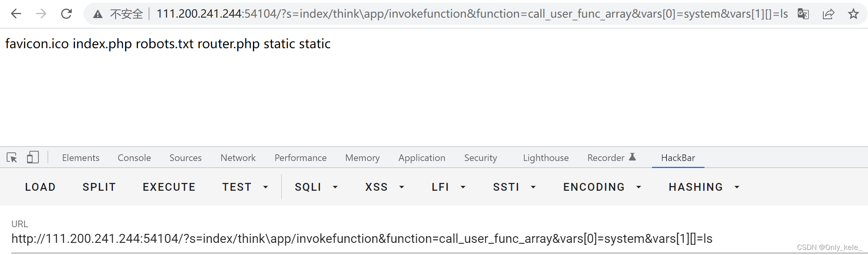868x255 pixels.
Task: Switch to the Application tab
Action: pyautogui.click(x=422, y=158)
